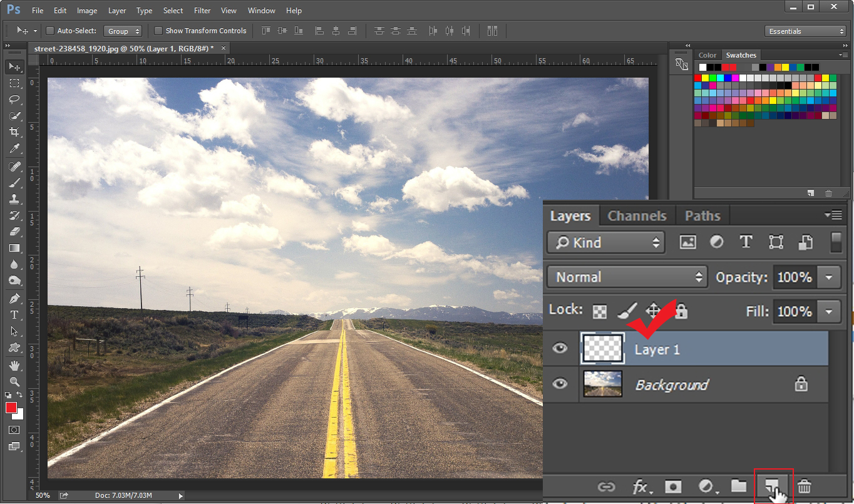Screen dimensions: 854x504
Task: Toggle Lock image pixels brush icon
Action: pos(627,311)
